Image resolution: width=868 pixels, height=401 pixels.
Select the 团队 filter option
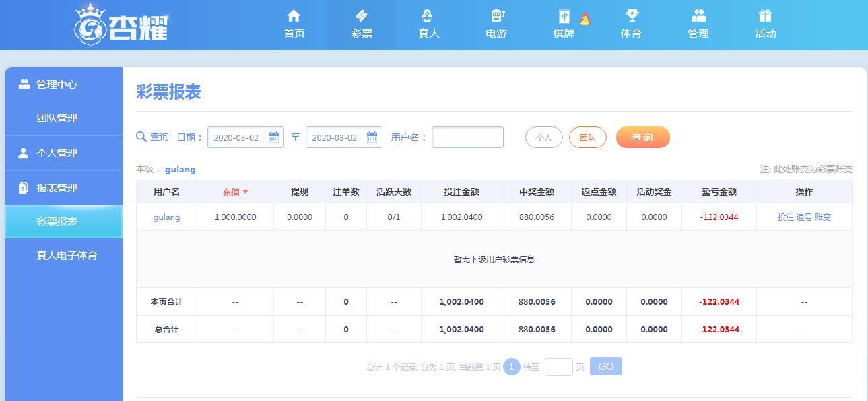[588, 137]
